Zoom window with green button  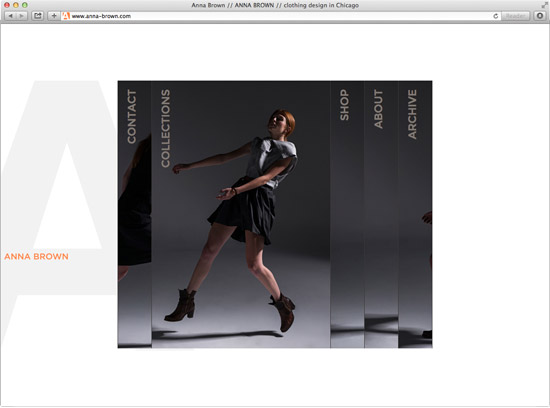click(25, 5)
